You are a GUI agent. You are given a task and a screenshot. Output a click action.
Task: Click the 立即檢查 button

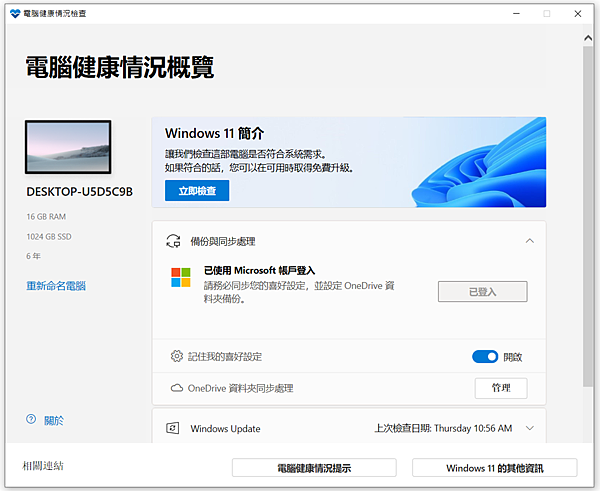[197, 191]
